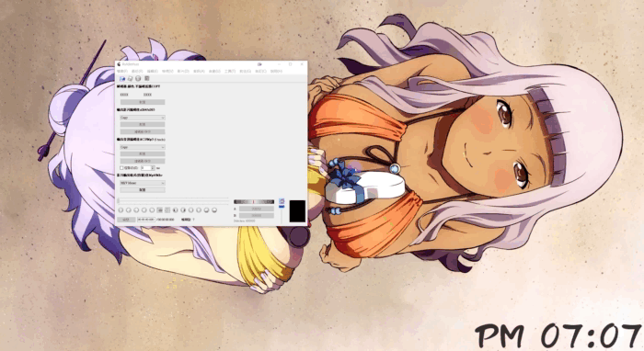
Task: Open the 工具(T) Tools menu
Action: 230,72
